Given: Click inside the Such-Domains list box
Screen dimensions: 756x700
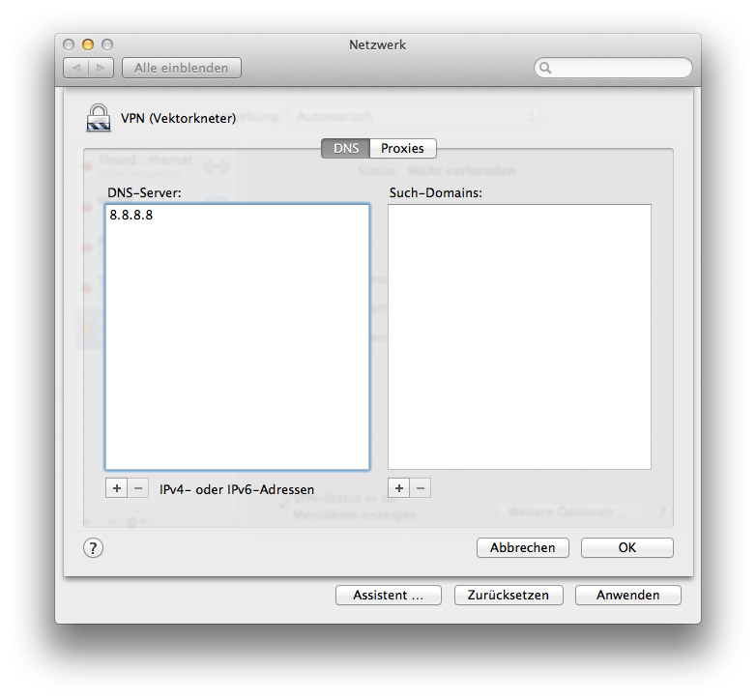Looking at the screenshot, I should pos(519,336).
